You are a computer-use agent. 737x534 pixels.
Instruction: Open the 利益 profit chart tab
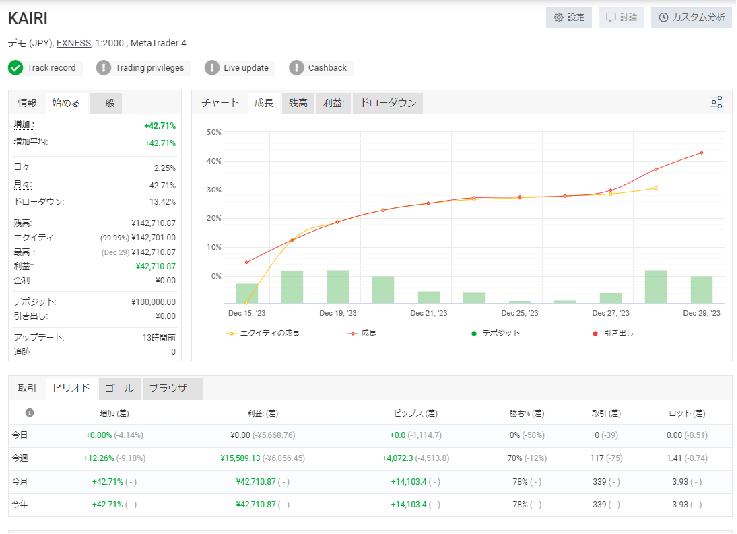click(331, 103)
